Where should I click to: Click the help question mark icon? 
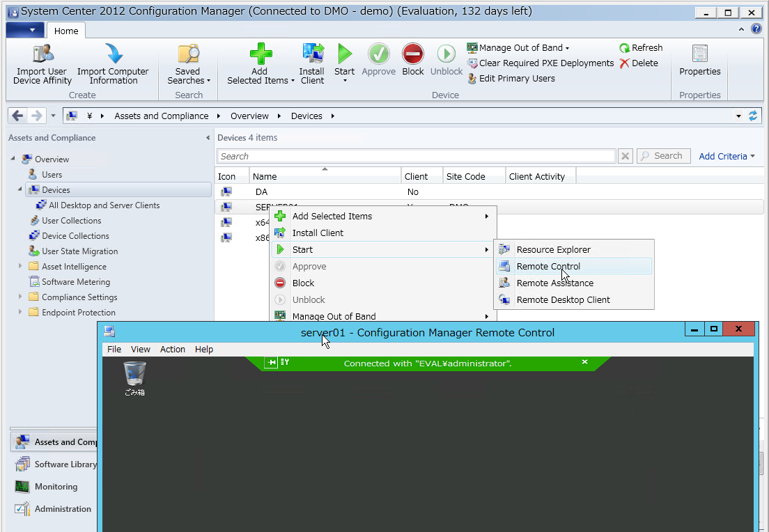click(756, 29)
